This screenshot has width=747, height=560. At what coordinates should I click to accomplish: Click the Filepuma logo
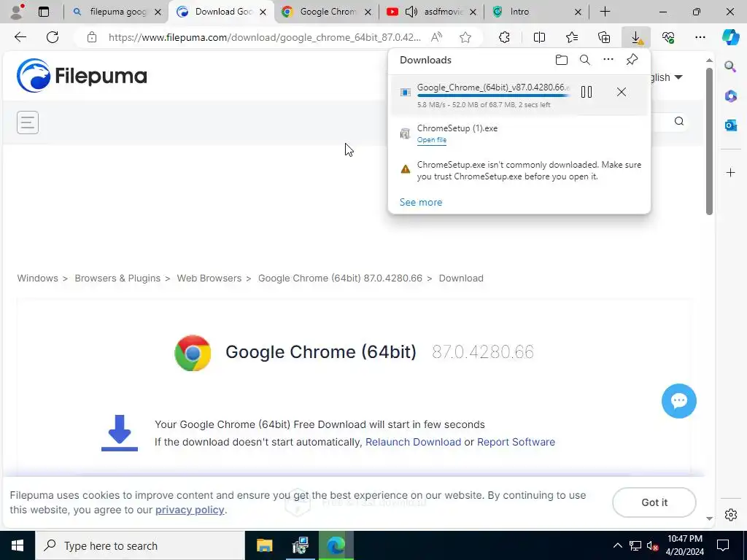[x=82, y=75]
